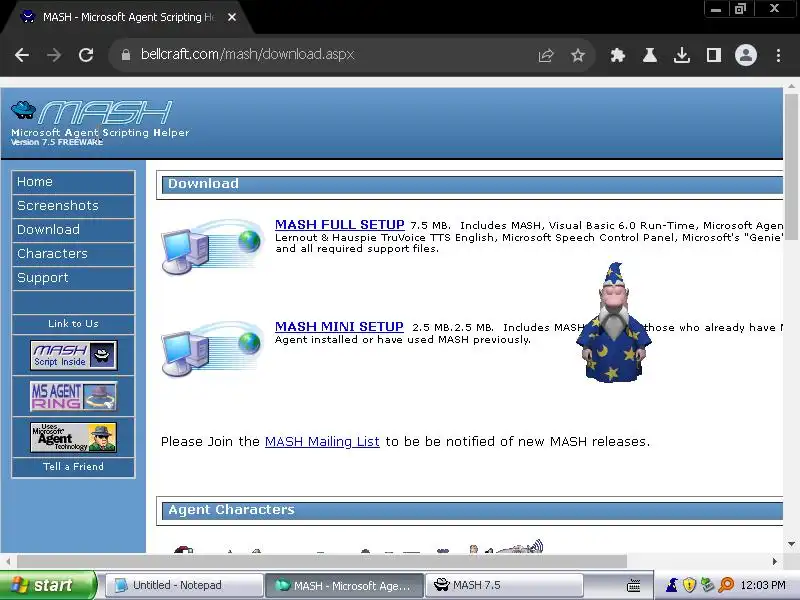Click the security shield tray icon
This screenshot has width=800, height=600.
click(689, 585)
